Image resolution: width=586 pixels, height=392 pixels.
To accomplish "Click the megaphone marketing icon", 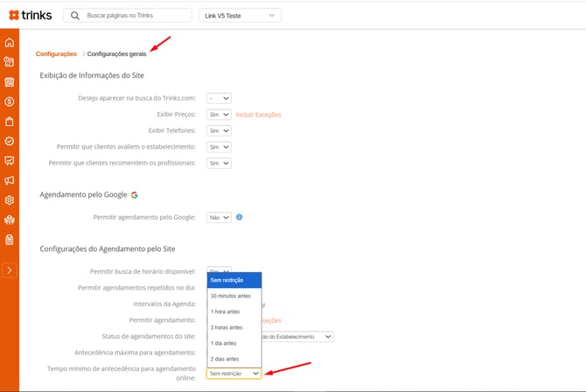I will [10, 180].
